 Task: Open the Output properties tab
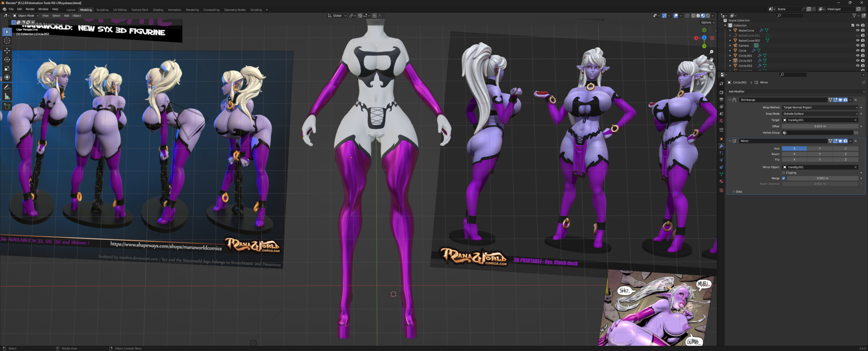(721, 100)
